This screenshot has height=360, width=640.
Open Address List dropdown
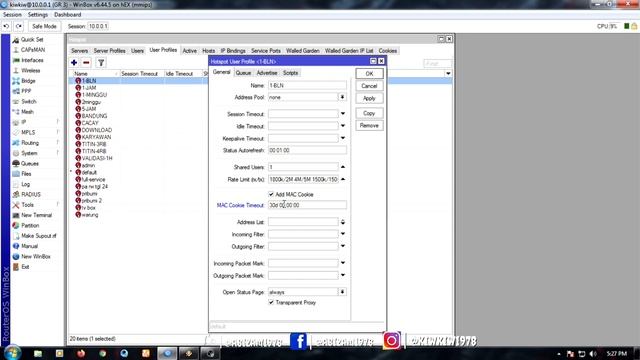[x=343, y=222]
